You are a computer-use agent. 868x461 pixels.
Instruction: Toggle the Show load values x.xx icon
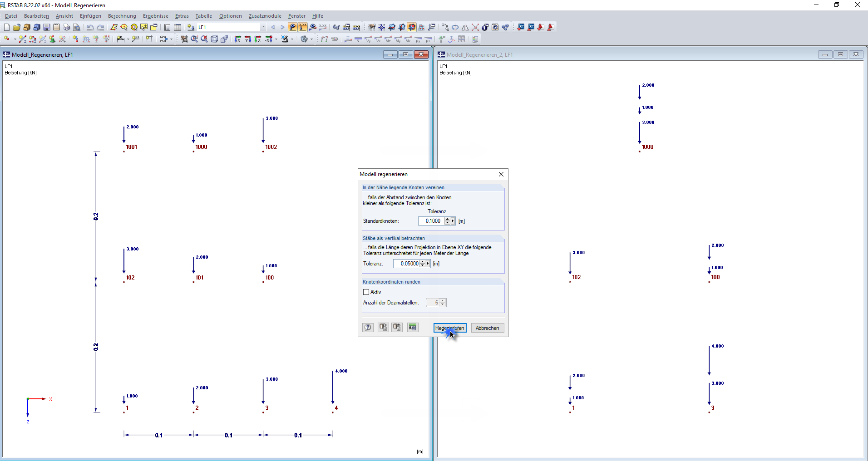coord(303,27)
